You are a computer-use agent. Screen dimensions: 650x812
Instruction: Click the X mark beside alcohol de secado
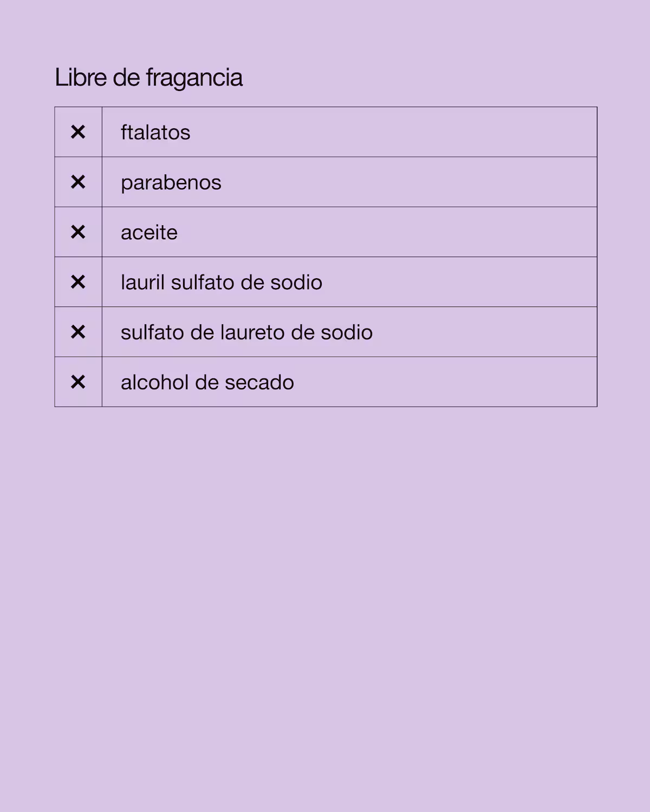[x=78, y=382]
